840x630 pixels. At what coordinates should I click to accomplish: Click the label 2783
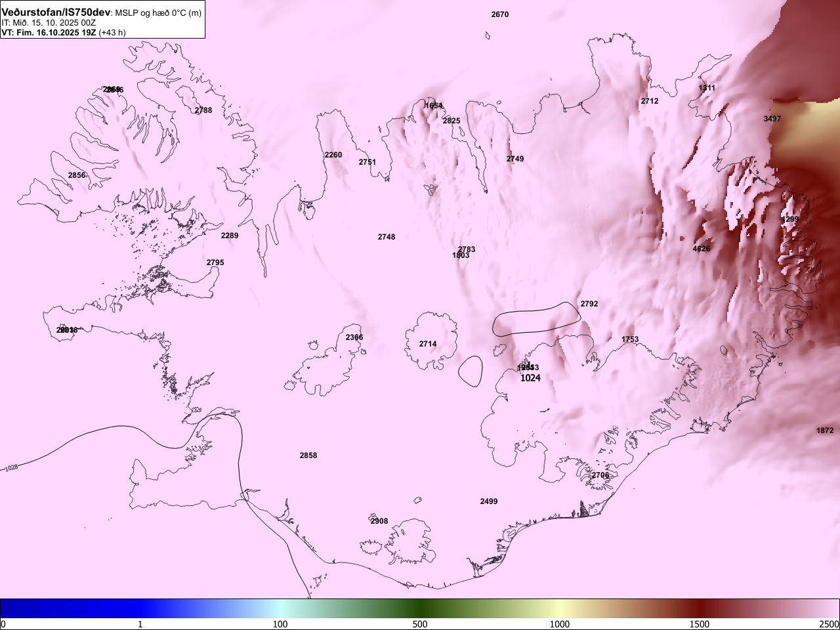pos(467,249)
